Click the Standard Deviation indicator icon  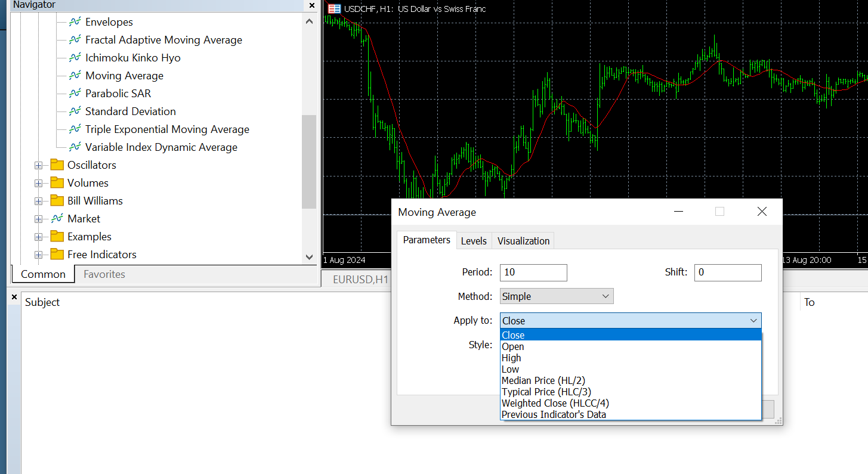[x=75, y=111]
